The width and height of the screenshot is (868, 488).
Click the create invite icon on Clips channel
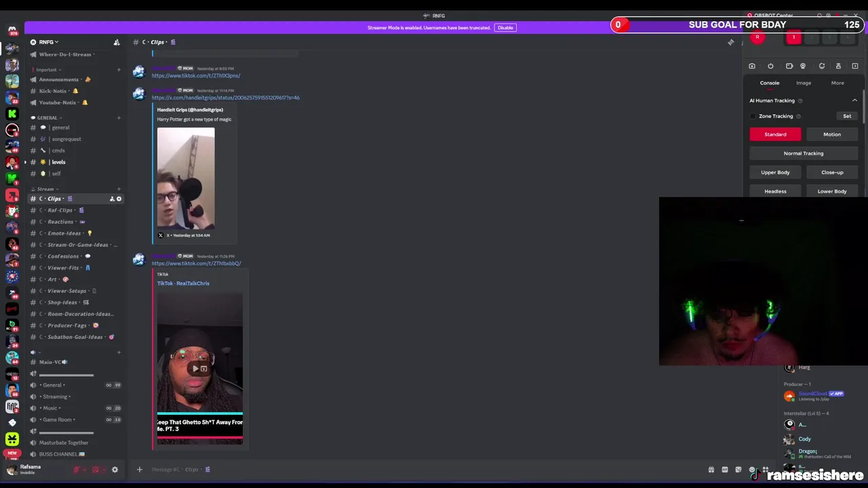pos(112,199)
